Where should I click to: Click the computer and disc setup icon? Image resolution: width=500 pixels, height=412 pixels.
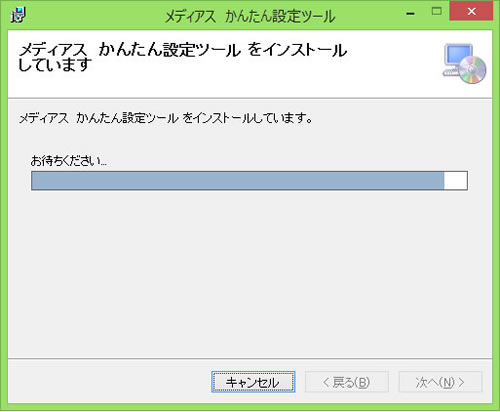pos(464,63)
